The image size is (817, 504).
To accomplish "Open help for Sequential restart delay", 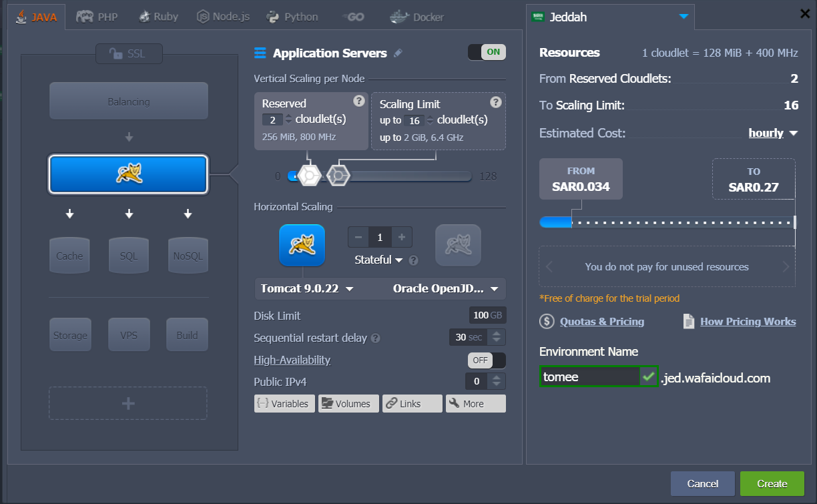I will click(x=376, y=338).
